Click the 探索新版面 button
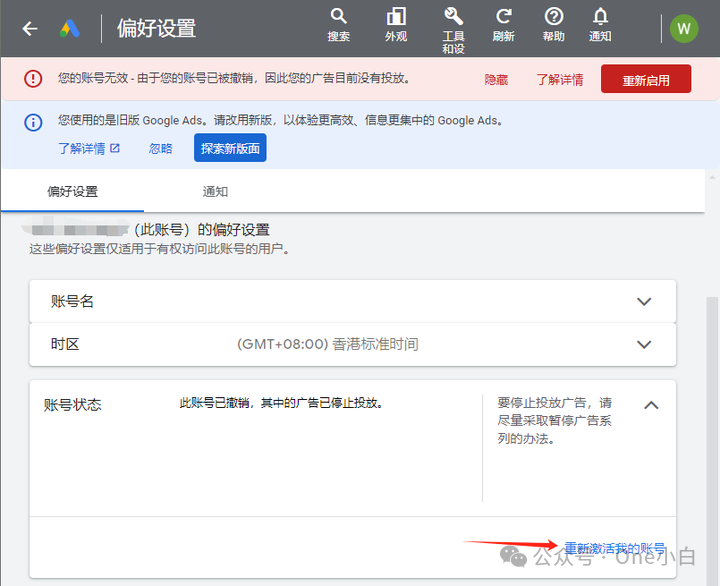The height and width of the screenshot is (586, 720). tap(230, 148)
